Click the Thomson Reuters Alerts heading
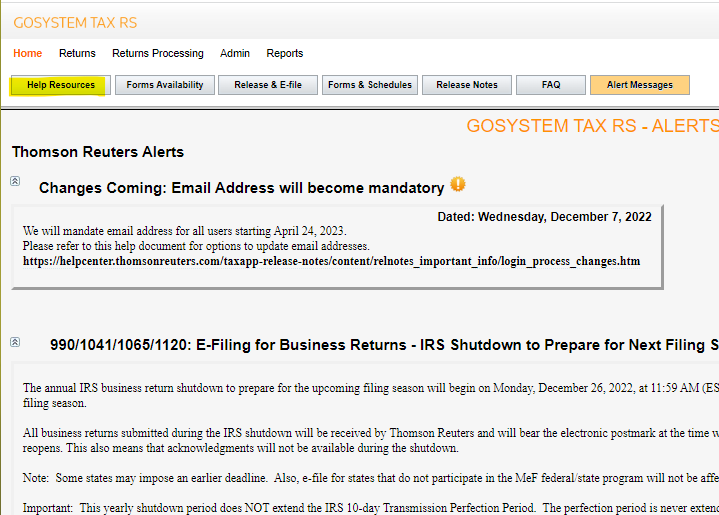This screenshot has height=515, width=719. [98, 152]
